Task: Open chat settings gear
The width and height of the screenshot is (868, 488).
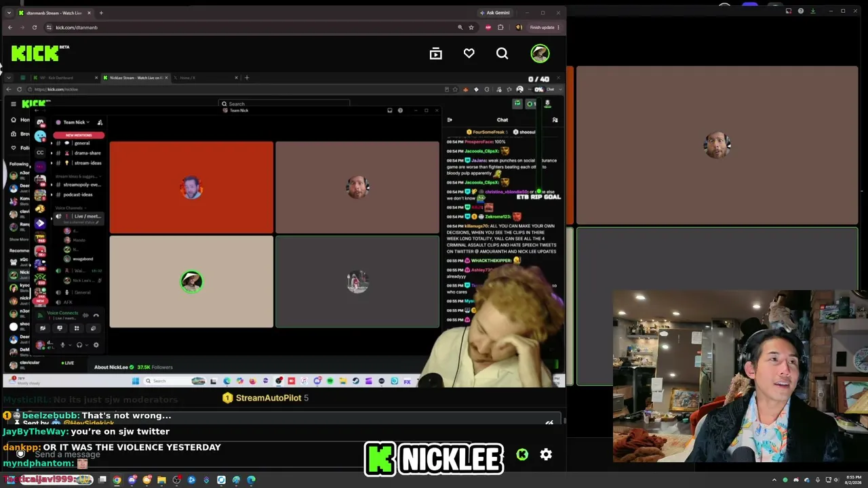Action: tap(546, 455)
